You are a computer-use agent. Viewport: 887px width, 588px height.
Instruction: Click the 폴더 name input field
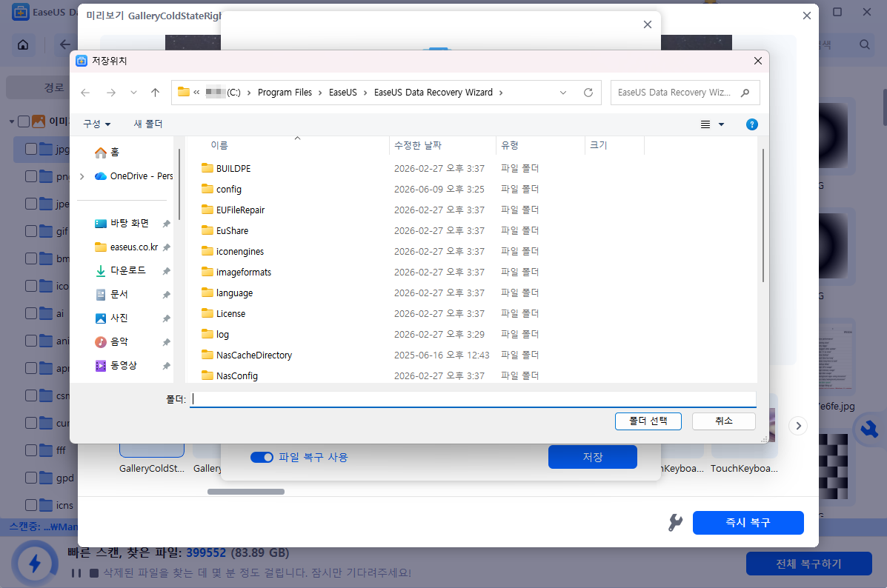473,399
